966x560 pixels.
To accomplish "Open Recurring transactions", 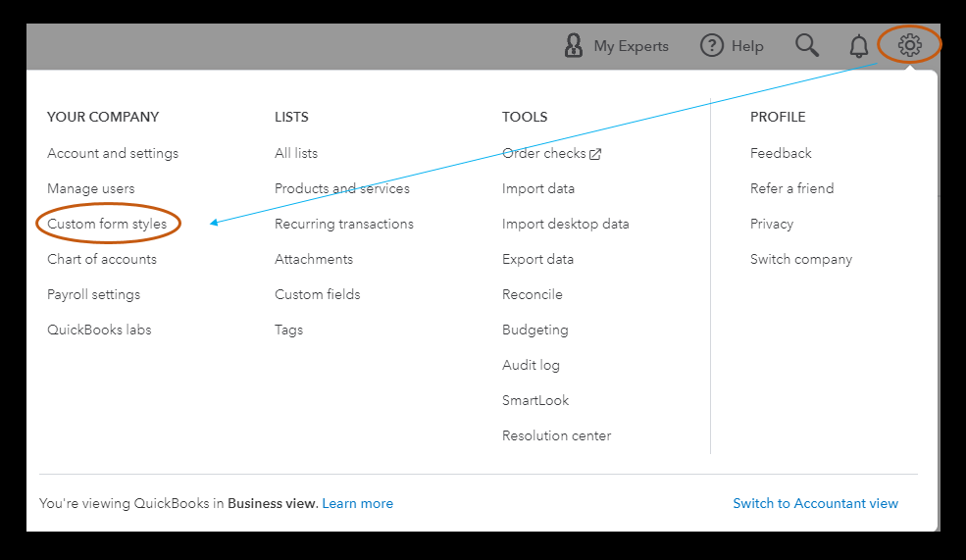I will click(344, 224).
